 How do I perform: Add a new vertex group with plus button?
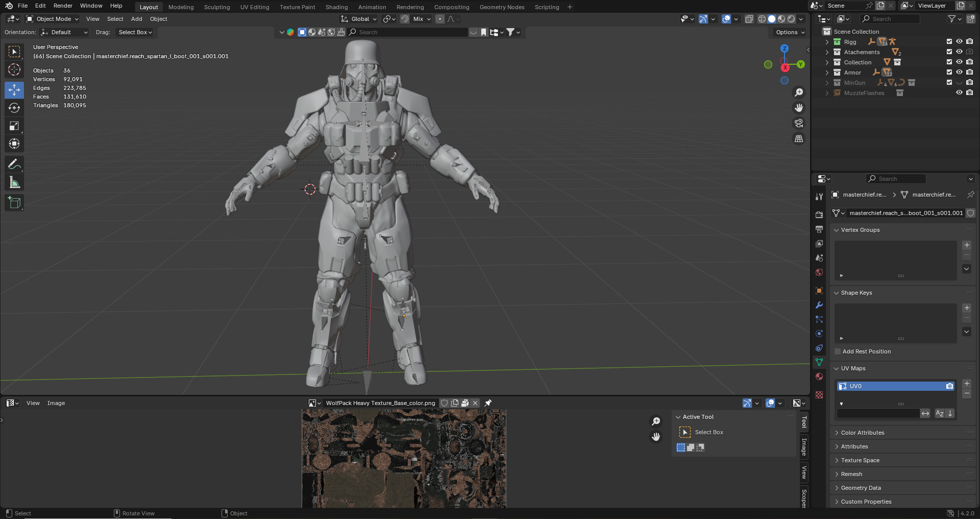click(x=967, y=245)
